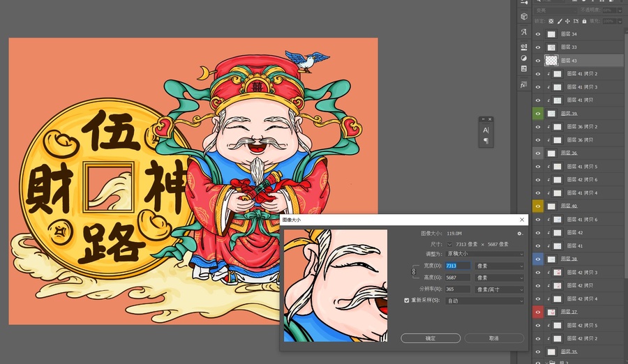Select layer row 图层 41 拷贝 6

click(x=578, y=220)
